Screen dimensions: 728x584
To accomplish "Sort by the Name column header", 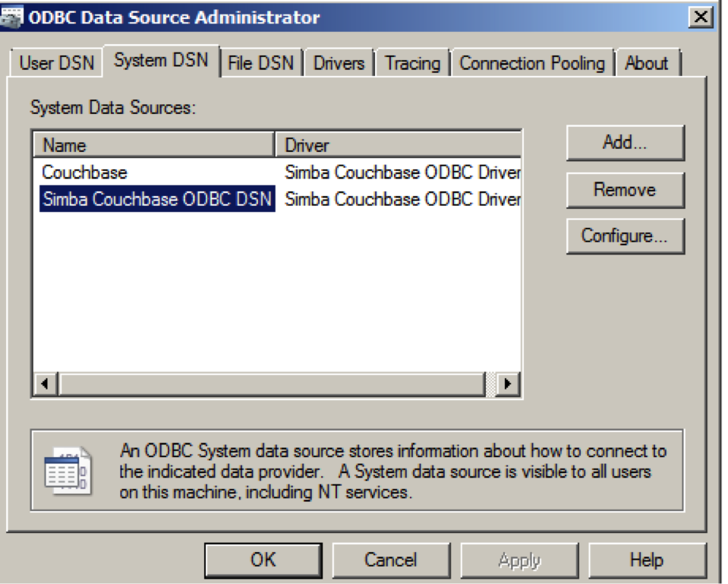I will (153, 145).
